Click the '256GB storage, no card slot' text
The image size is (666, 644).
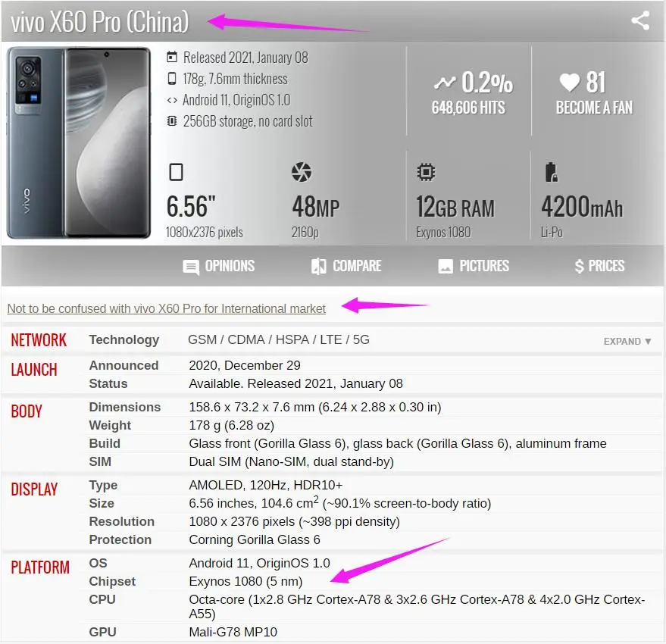point(248,121)
